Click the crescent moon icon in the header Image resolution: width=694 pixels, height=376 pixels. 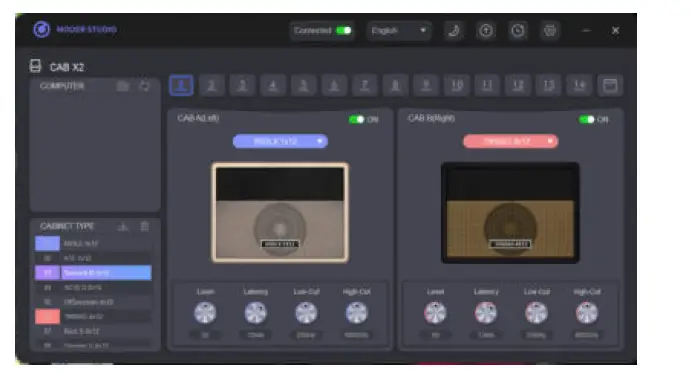click(x=454, y=31)
